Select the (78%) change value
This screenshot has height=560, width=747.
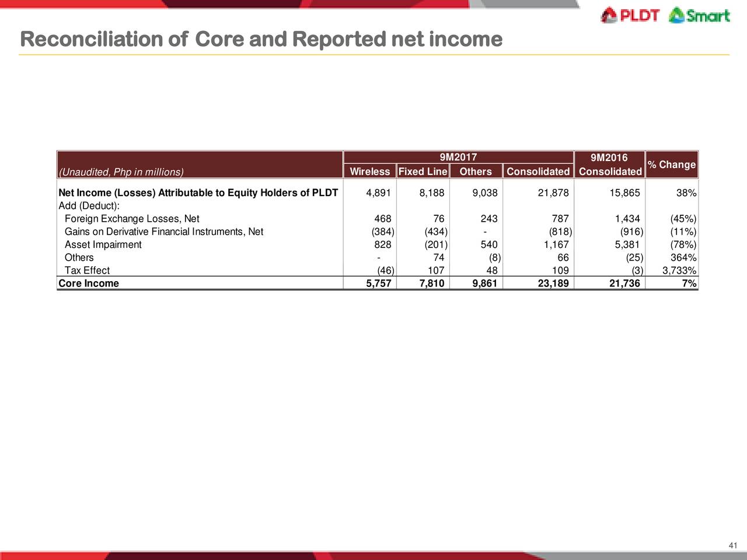coord(683,244)
